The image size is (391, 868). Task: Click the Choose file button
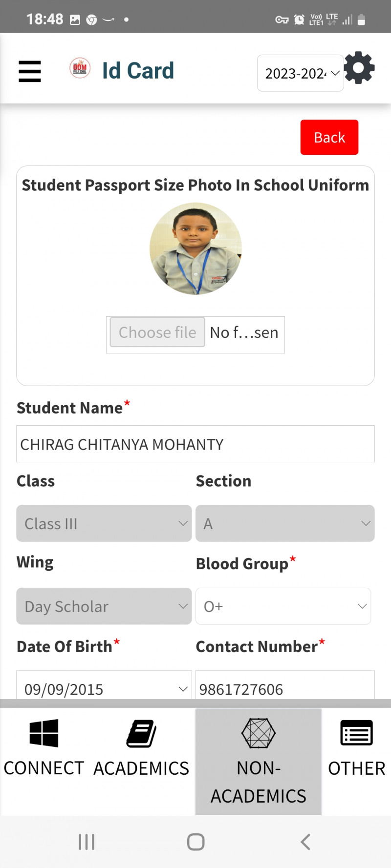tap(157, 332)
